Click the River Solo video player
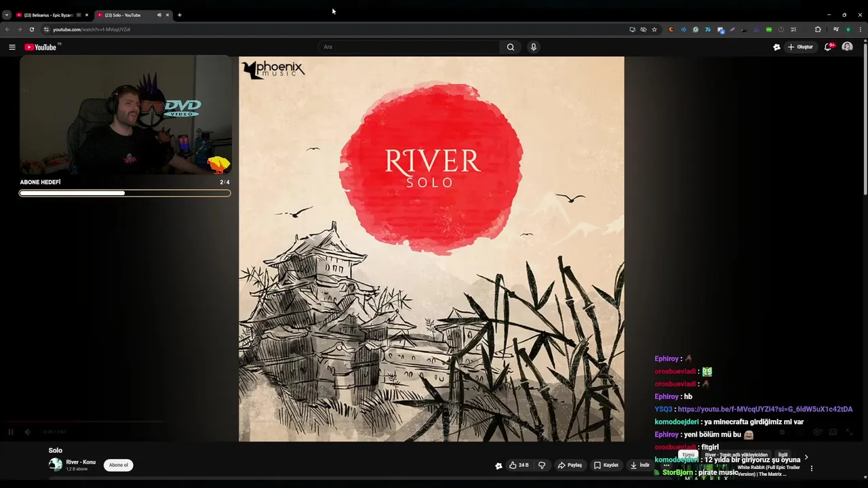 (431, 249)
